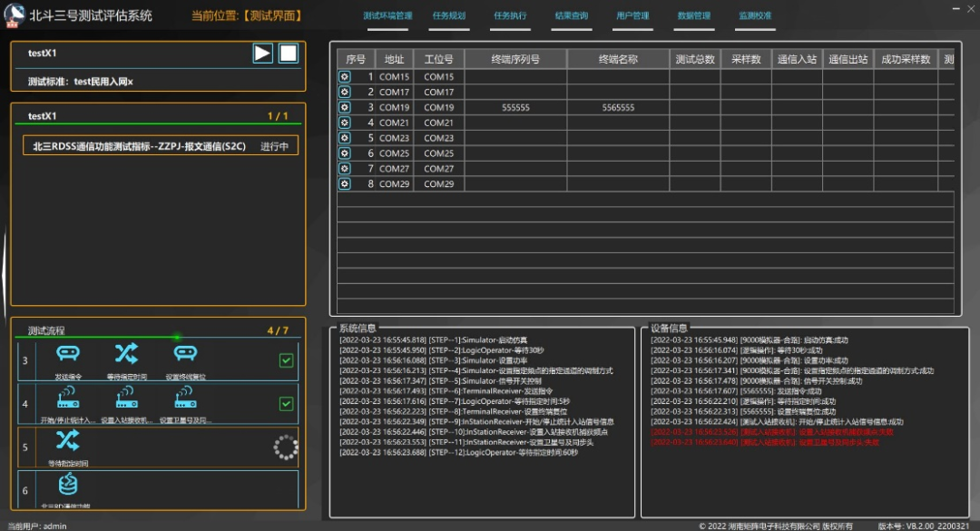
Task: Select 等待指定时间 shuffle icon in flow row 3
Action: 126,353
